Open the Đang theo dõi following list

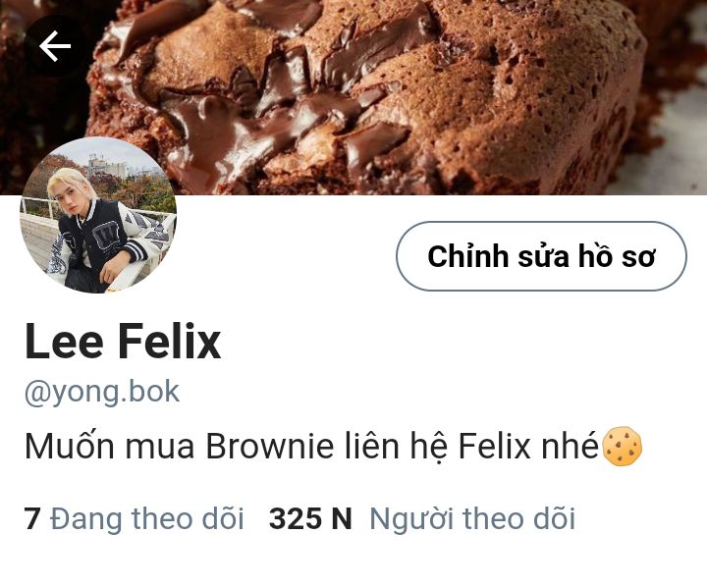[147, 518]
